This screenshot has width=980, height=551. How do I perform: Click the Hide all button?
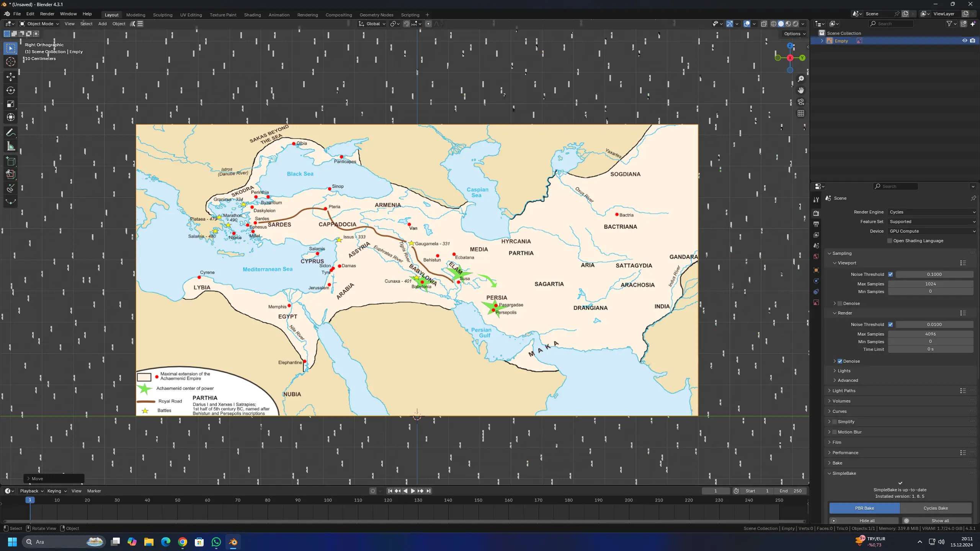point(864,521)
